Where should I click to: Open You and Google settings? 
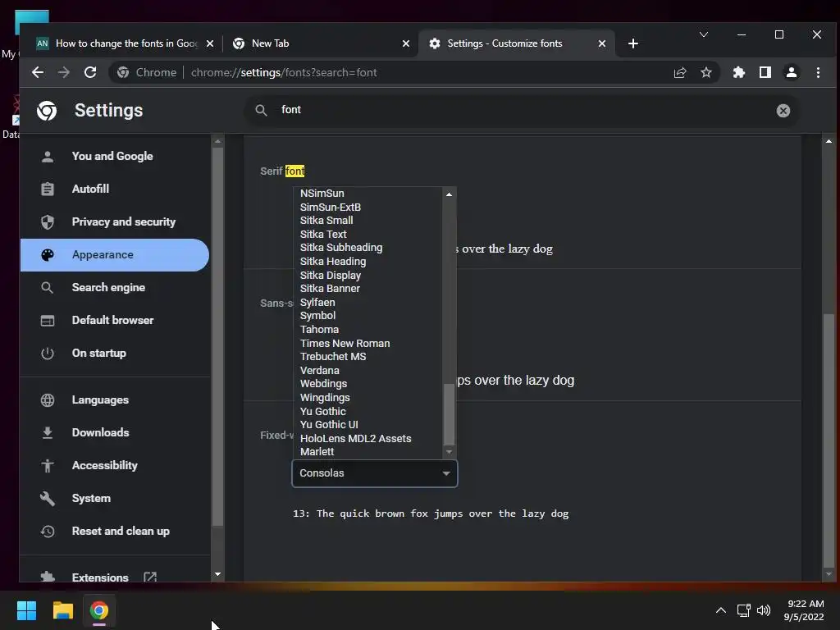[115, 156]
